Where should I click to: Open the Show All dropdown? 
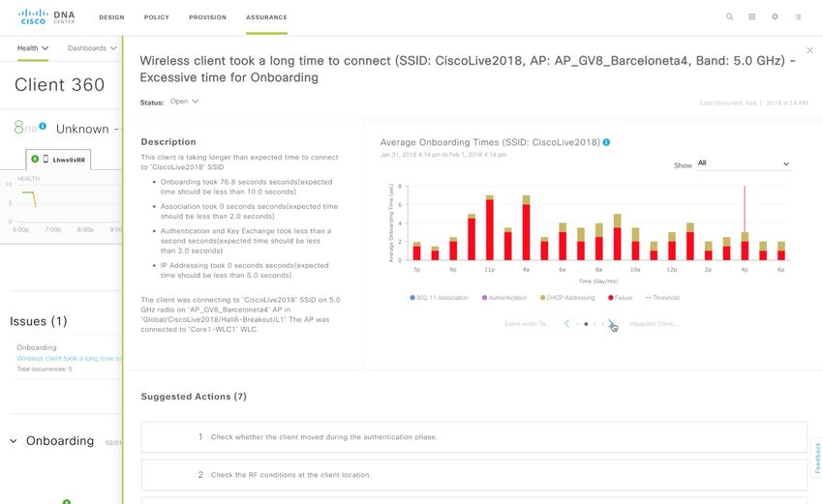click(744, 163)
